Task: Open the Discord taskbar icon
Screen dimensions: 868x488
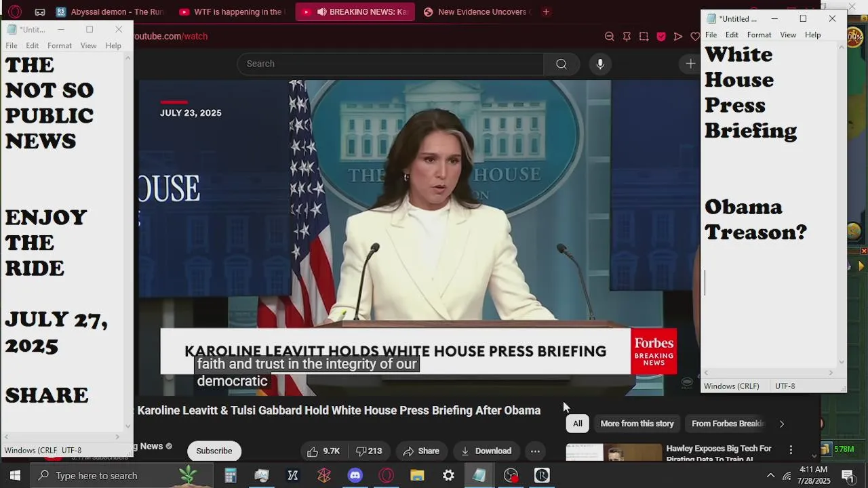Action: point(355,475)
